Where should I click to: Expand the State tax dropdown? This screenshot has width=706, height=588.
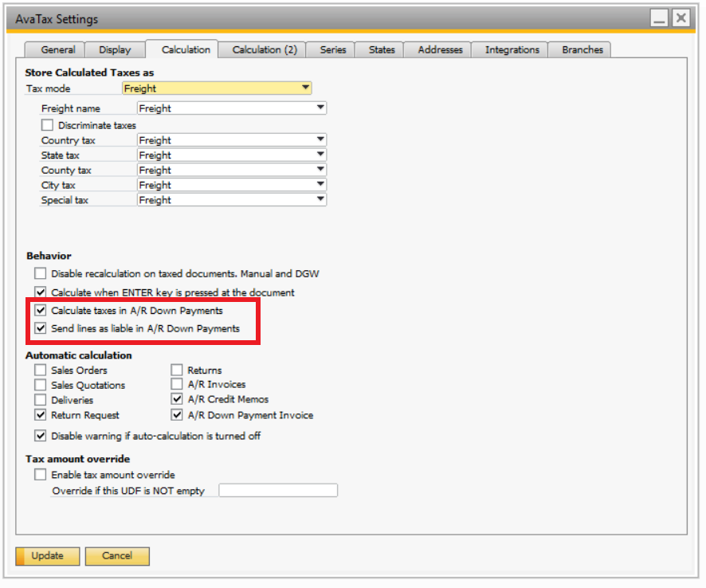pyautogui.click(x=231, y=155)
